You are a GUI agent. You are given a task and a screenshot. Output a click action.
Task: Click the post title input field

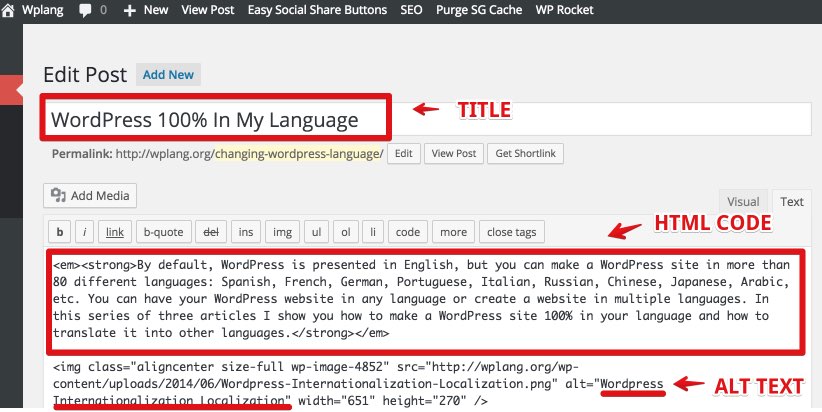pyautogui.click(x=427, y=120)
